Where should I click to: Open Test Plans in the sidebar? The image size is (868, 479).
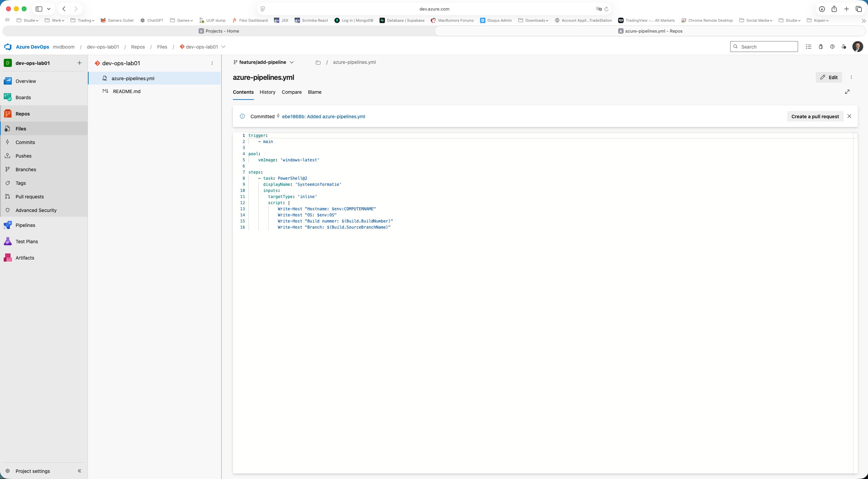(27, 241)
